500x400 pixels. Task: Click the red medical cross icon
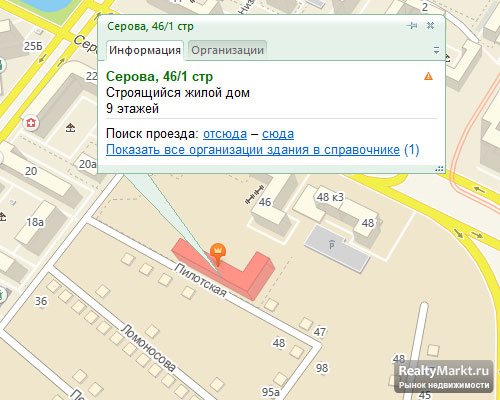(30, 123)
